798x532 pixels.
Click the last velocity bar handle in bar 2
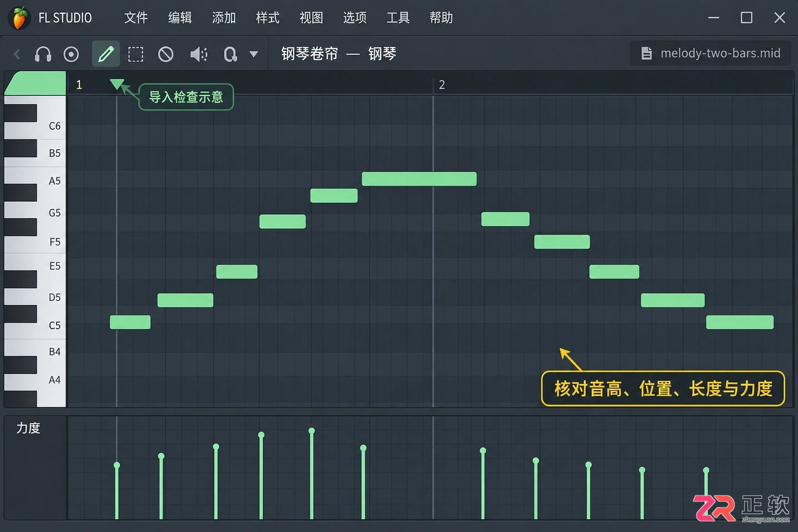[706, 470]
